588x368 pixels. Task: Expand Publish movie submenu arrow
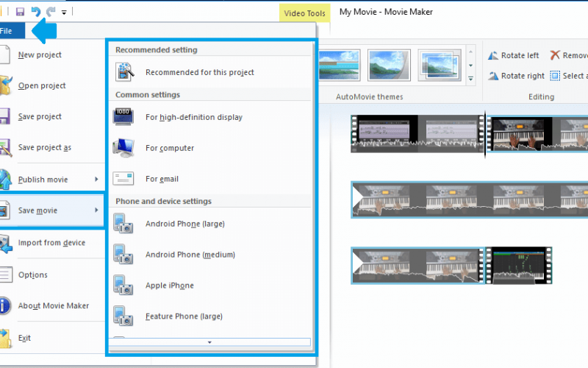[x=96, y=180]
